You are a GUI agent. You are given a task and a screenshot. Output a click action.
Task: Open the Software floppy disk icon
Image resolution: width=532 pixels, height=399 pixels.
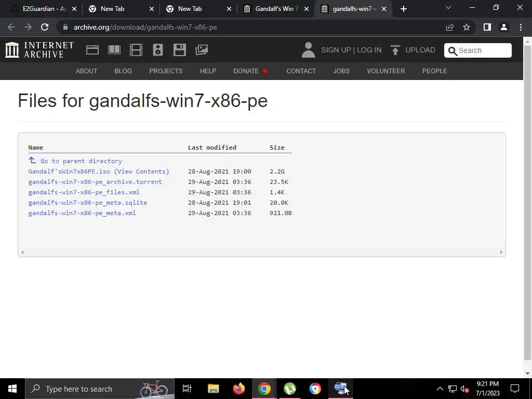point(179,50)
